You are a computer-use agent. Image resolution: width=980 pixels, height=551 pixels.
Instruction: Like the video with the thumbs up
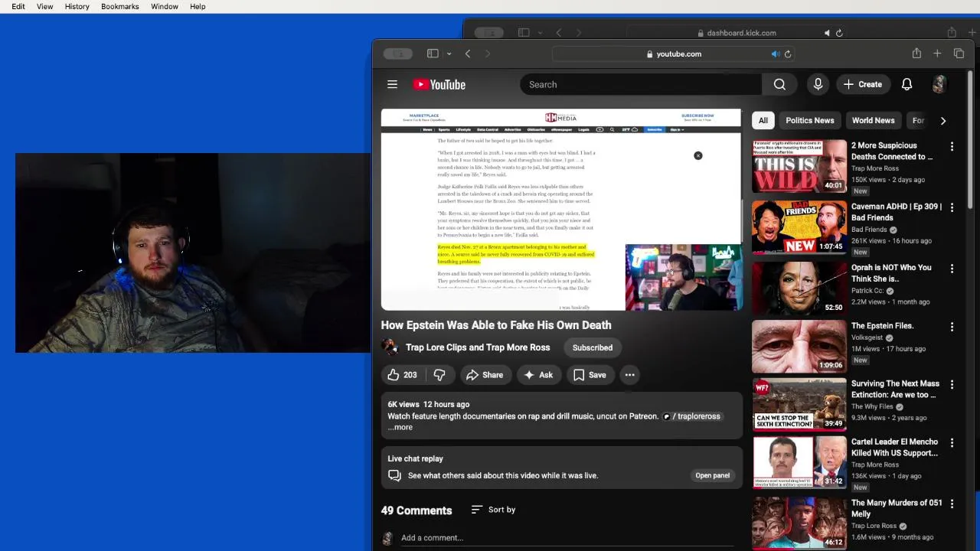pyautogui.click(x=403, y=375)
